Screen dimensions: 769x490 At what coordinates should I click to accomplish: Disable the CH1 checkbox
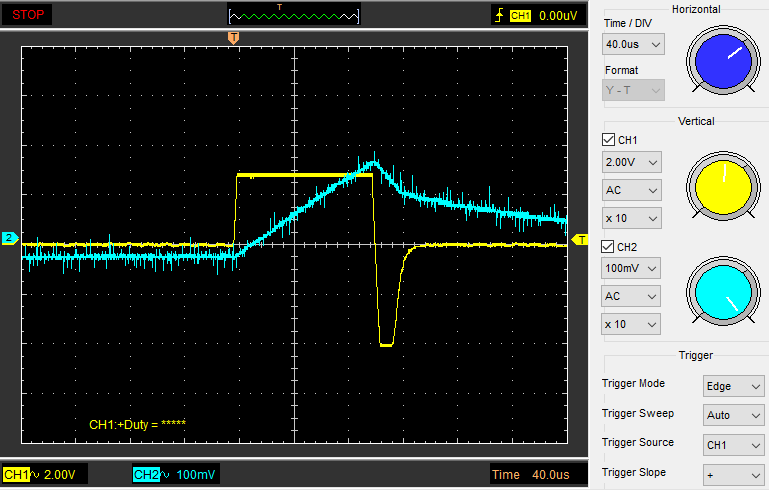click(608, 140)
